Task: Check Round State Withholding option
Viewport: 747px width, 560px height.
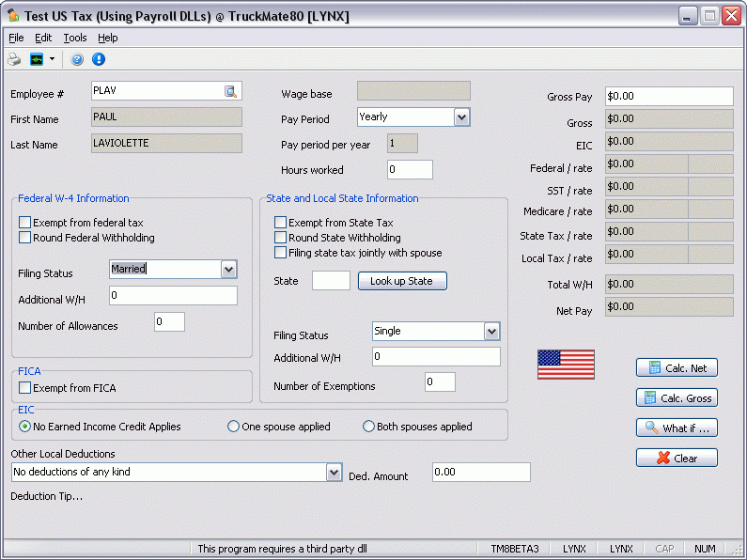Action: pos(280,238)
